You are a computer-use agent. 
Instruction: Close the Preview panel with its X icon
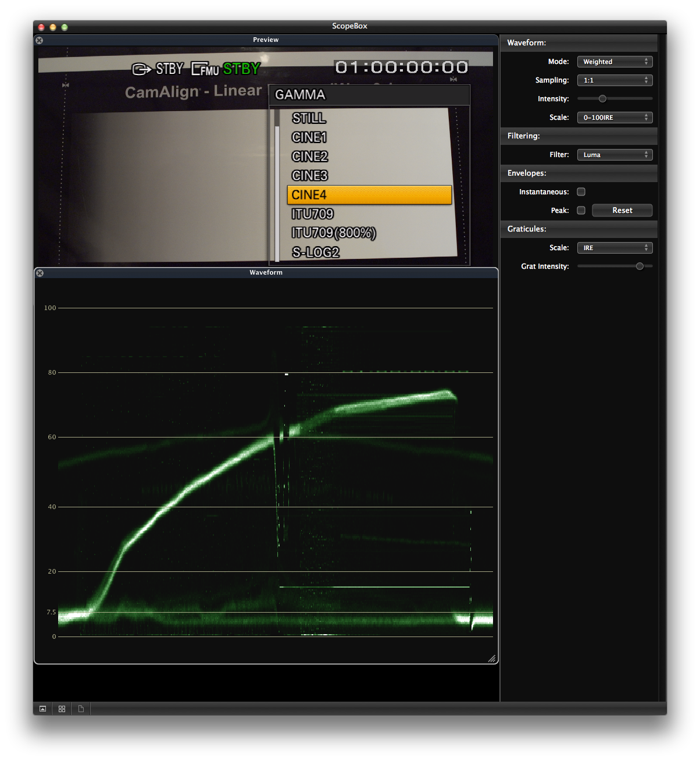tap(39, 40)
